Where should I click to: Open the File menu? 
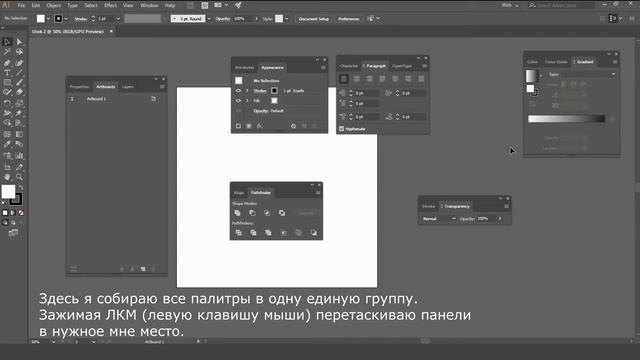21,6
